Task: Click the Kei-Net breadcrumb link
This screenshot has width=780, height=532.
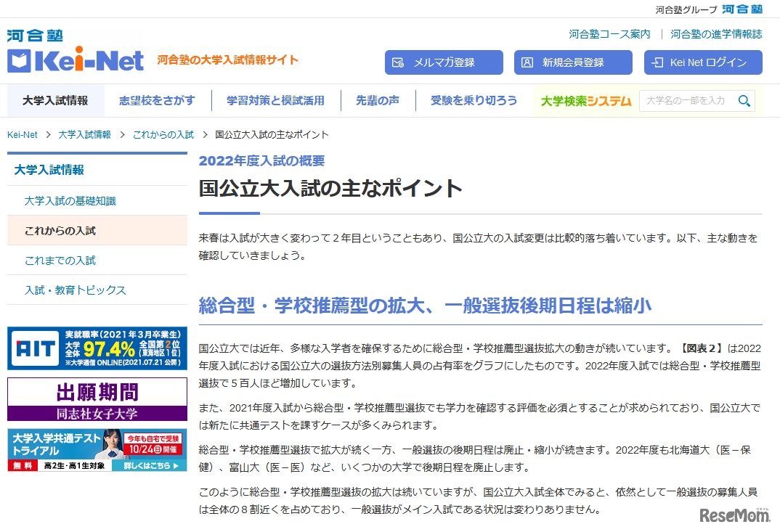Action: 22,134
